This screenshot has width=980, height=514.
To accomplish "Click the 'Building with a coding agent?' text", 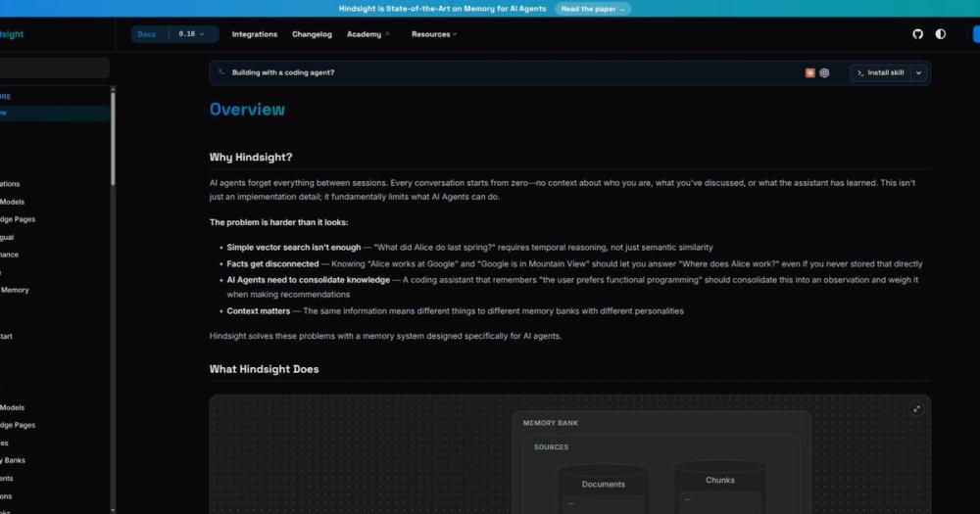I will tap(283, 72).
